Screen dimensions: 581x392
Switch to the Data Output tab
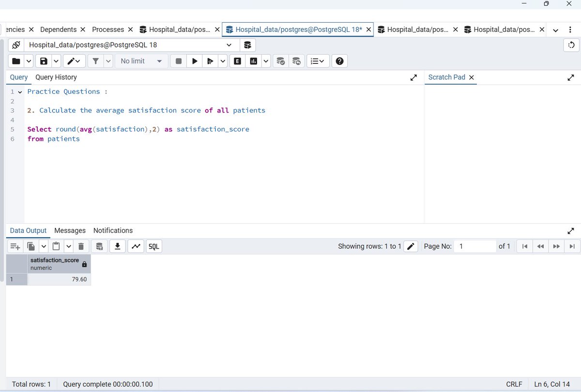pos(28,231)
